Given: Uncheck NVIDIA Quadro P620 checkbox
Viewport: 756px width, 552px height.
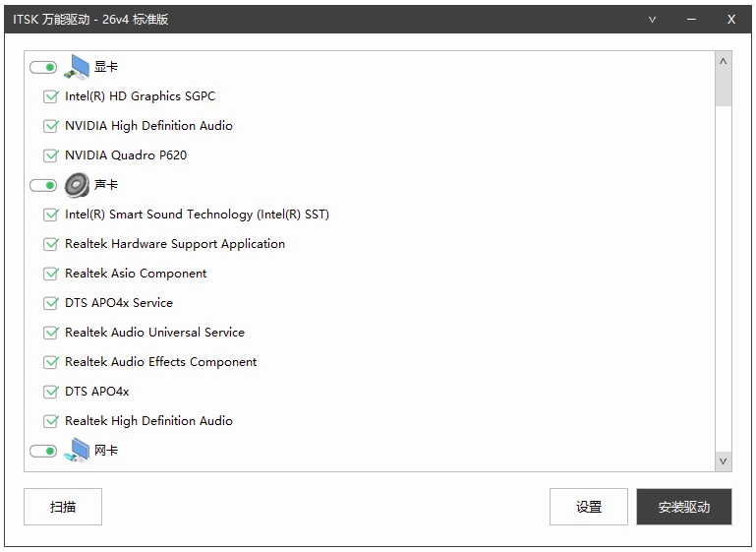Looking at the screenshot, I should (x=50, y=155).
